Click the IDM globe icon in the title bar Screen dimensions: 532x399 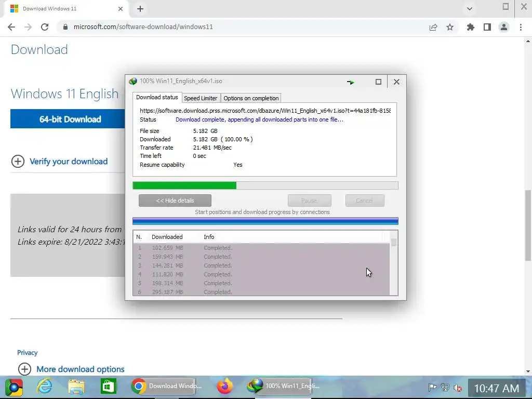coord(132,81)
